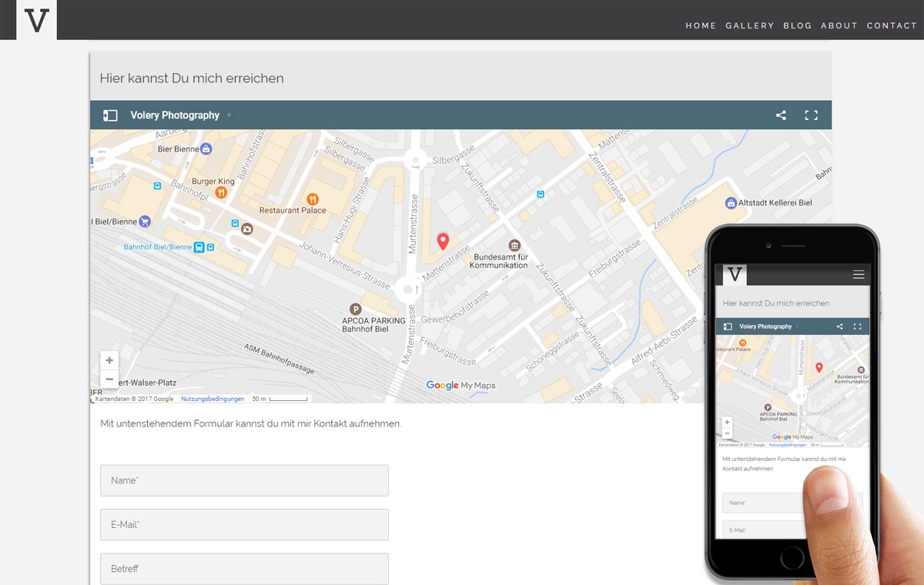Navigate to the Blog page
This screenshot has height=585, width=924.
[797, 25]
